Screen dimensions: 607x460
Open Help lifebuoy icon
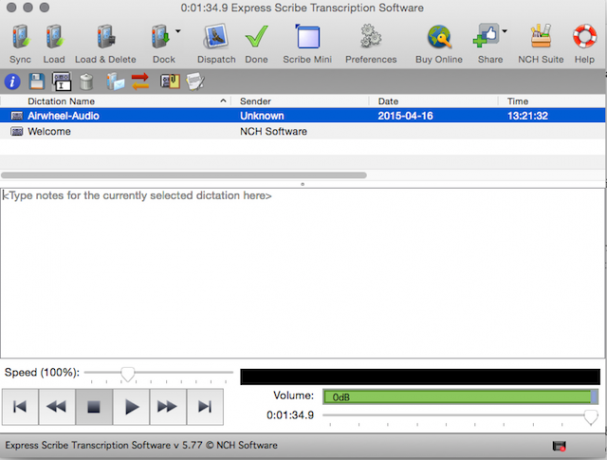(585, 36)
